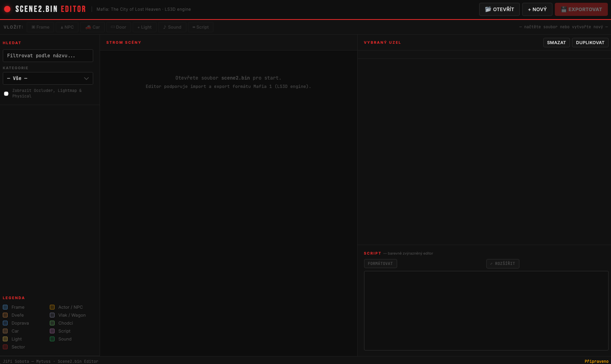Viewport: 611px width, 364px height.
Task: Click the Actor / NPC legend swatch
Action: tap(52, 307)
